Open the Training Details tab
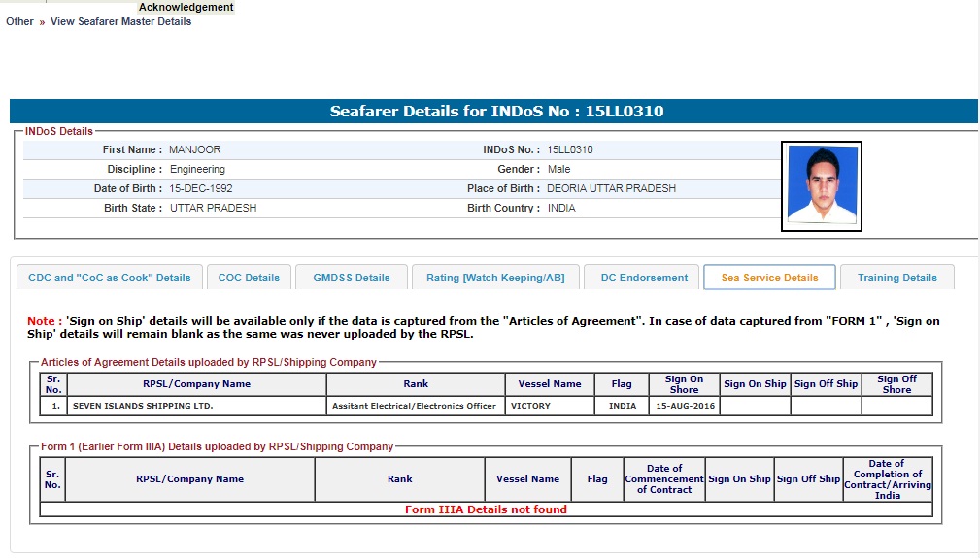980x558 pixels. (896, 278)
